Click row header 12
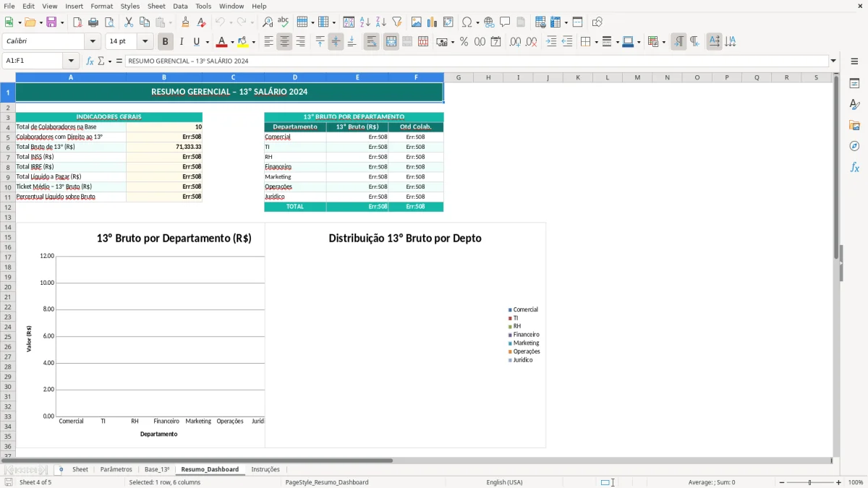 tap(7, 207)
